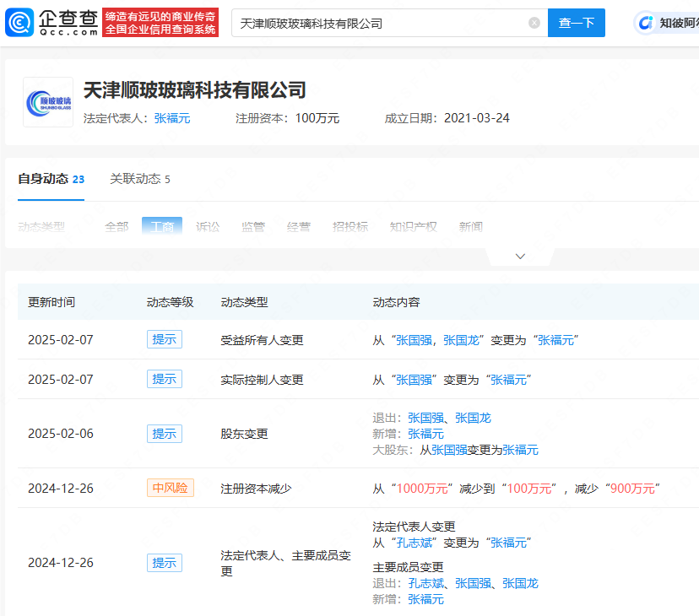Clear the search box with the X icon
699x616 pixels.
coord(534,23)
